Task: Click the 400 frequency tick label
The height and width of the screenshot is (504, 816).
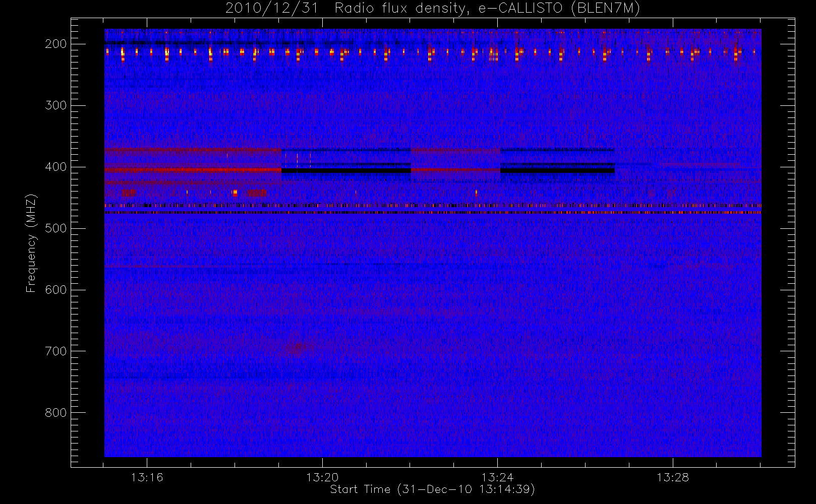Action: (x=55, y=167)
